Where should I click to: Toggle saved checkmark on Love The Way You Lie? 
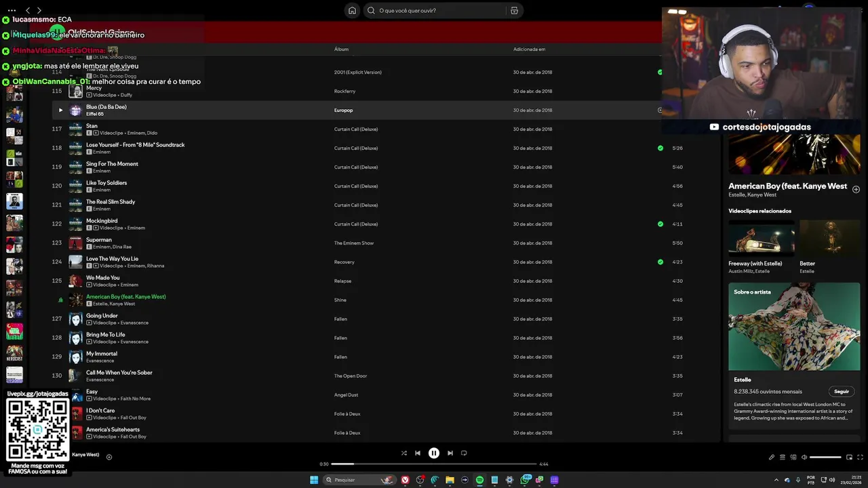[x=660, y=262]
